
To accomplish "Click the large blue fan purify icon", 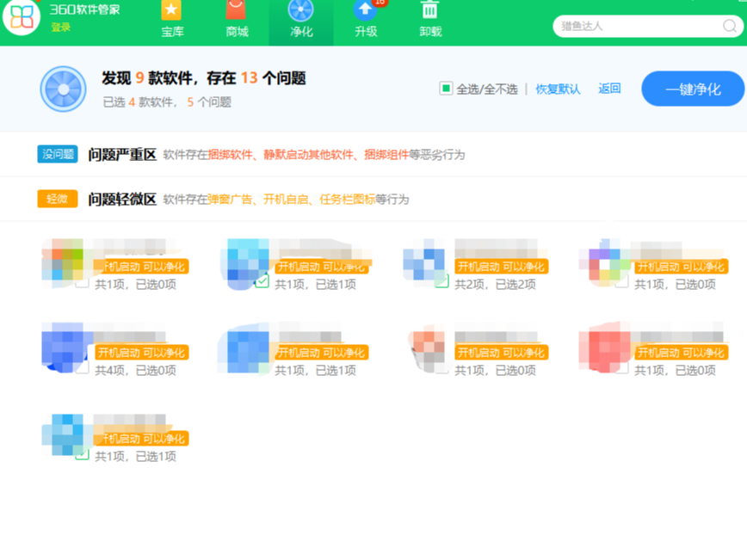I will pos(64,89).
